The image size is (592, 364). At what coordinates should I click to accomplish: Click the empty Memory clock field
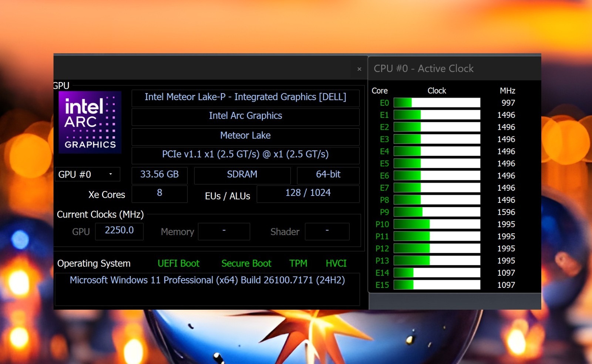tap(224, 231)
